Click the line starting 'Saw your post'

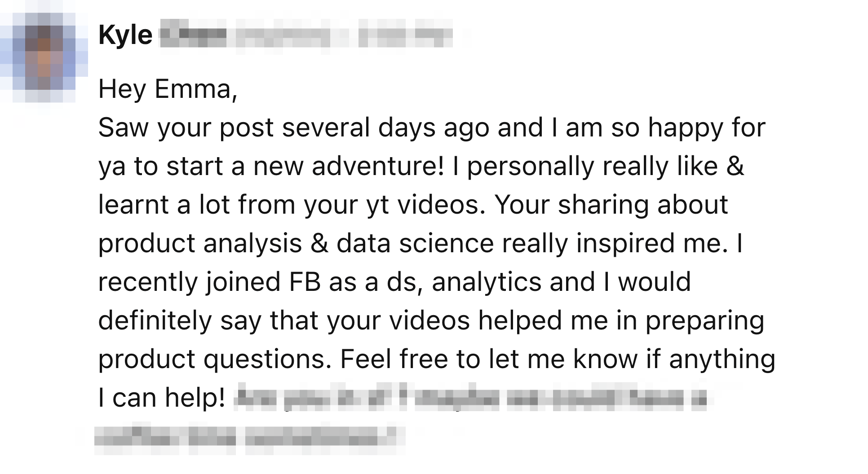coord(431,127)
